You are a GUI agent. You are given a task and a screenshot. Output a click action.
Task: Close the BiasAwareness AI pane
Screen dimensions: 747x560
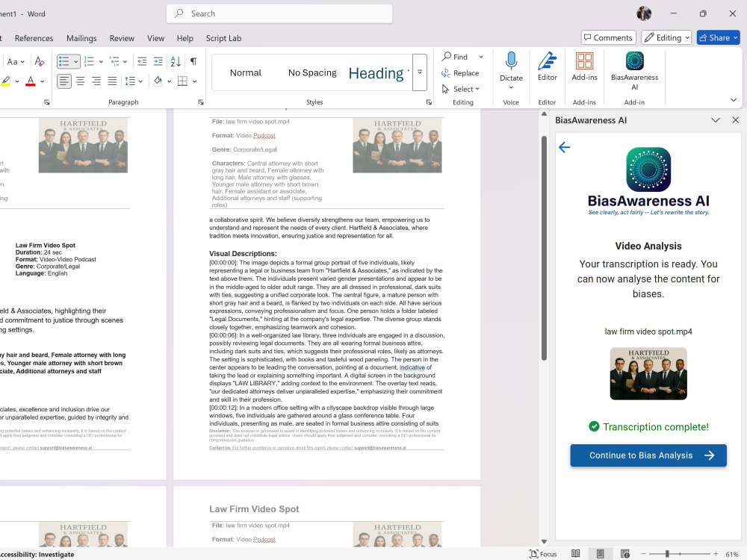[736, 120]
